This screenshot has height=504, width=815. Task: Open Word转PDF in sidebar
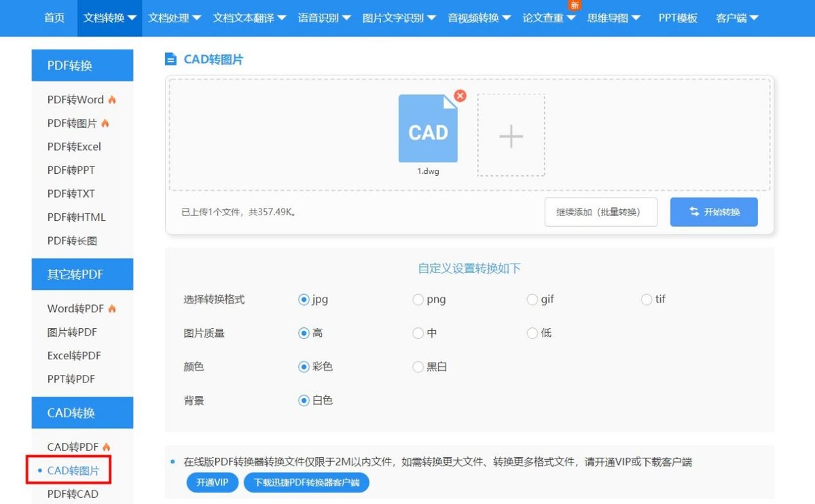coord(75,309)
